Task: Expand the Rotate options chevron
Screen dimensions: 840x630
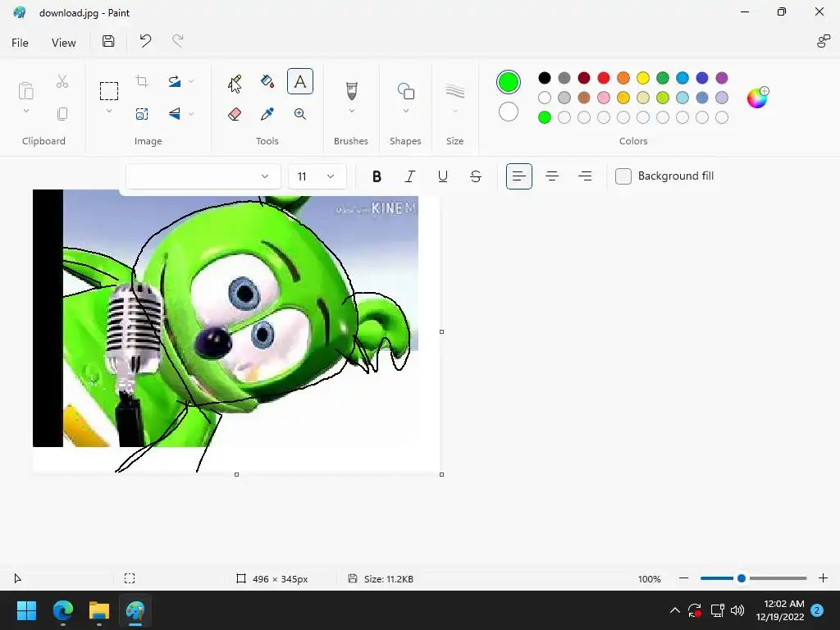Action: [191, 81]
